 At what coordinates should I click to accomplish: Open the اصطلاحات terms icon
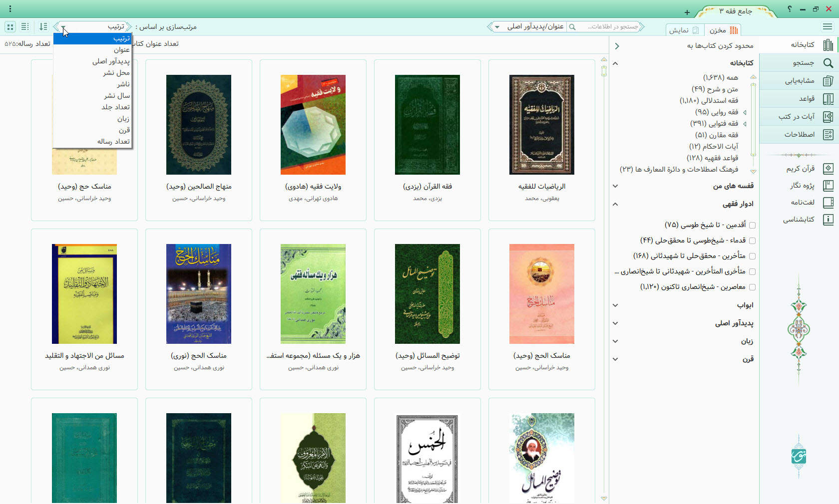pos(828,135)
